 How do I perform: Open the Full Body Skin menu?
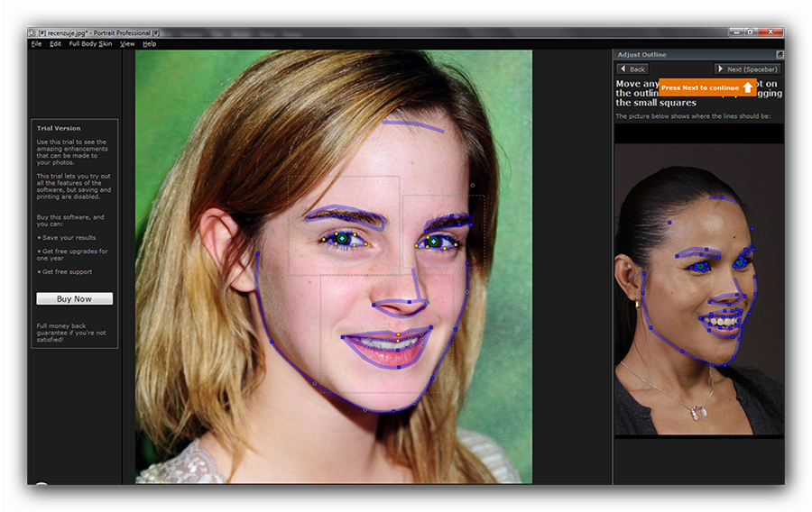click(90, 44)
